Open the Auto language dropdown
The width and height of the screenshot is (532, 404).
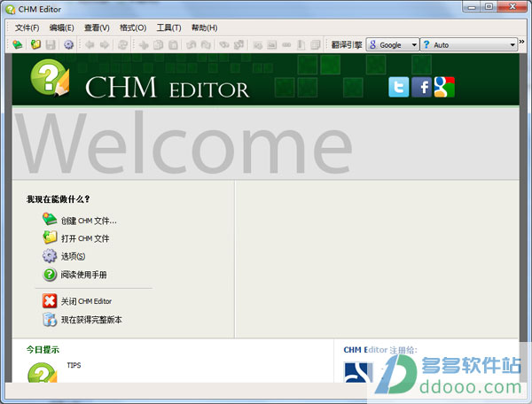469,44
